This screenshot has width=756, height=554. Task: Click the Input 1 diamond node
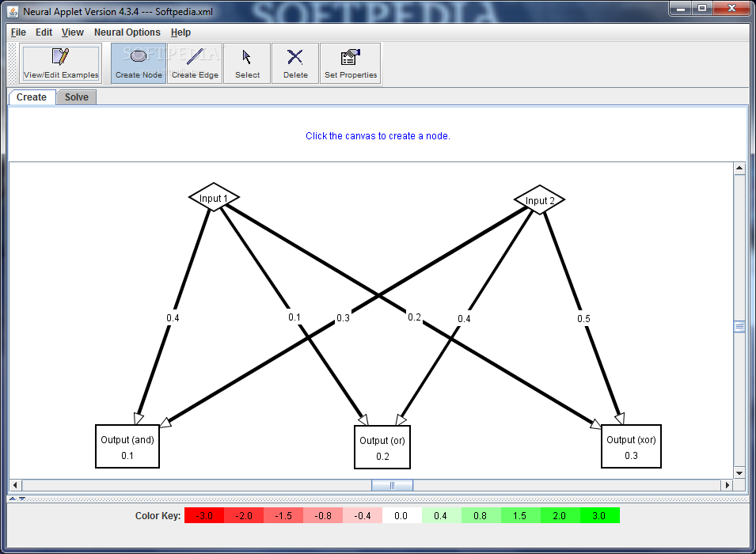[x=214, y=197]
